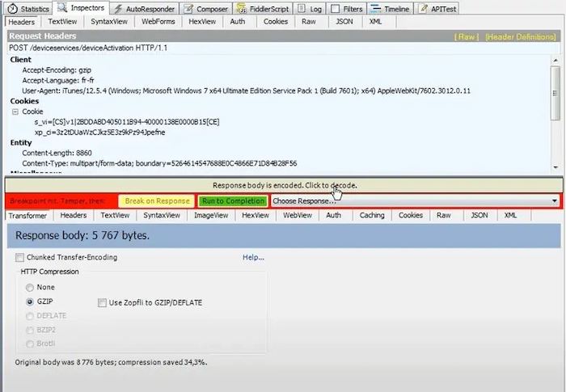566x392 pixels.
Task: Click the AutoResponder lightning icon
Action: (117, 8)
